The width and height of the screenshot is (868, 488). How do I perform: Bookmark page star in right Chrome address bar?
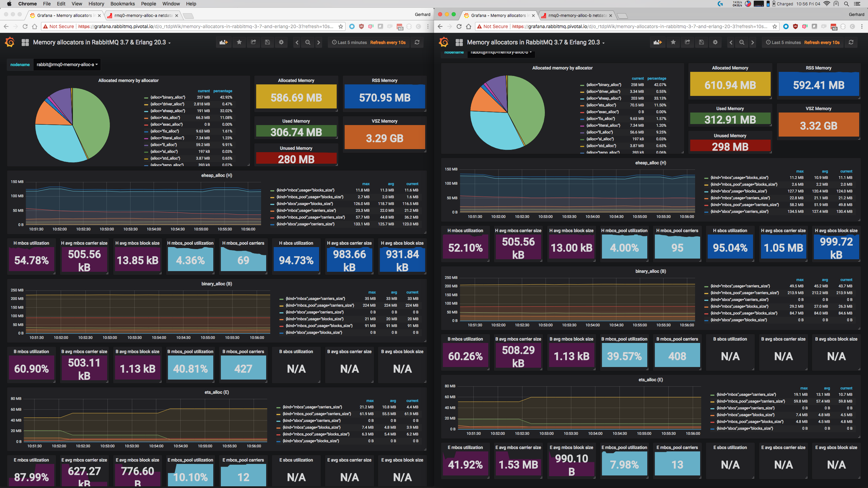point(775,26)
